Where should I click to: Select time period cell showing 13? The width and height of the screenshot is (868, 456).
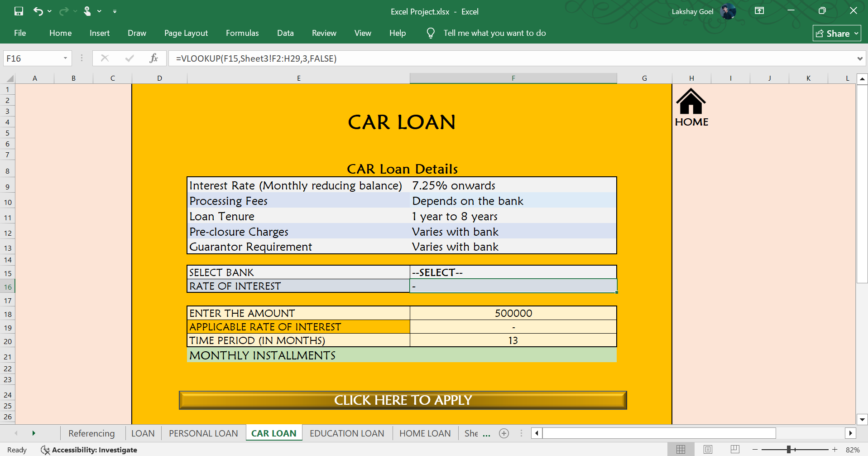tap(513, 340)
